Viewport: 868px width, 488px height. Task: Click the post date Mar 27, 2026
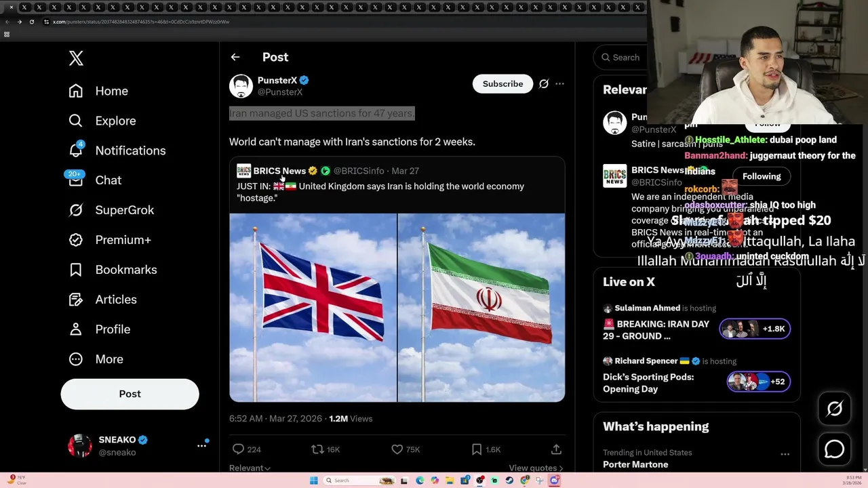coord(296,419)
